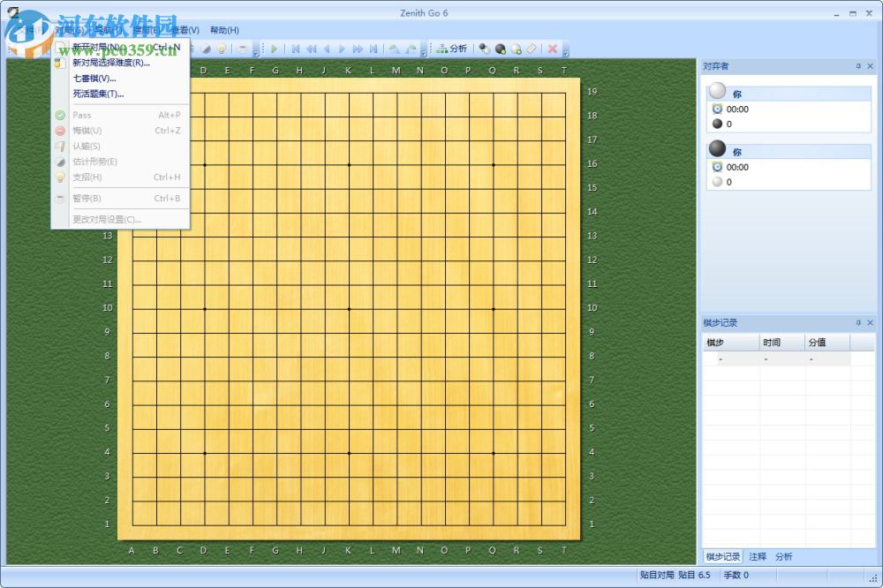This screenshot has height=588, width=883.
Task: Open the 帮助(H) menu
Action: [223, 30]
